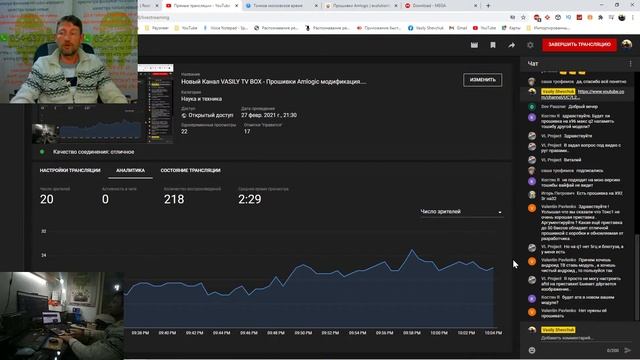Viewport: 640px width, 360px height.
Task: Click the 0 chat activity value
Action: [105, 199]
